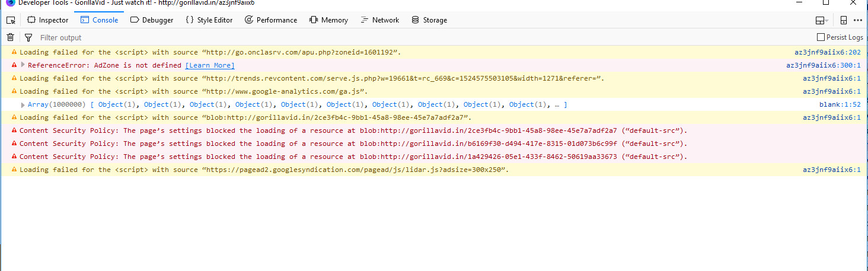The height and width of the screenshot is (271, 868).
Task: Open source link on blob script warning row
Action: coord(832,117)
